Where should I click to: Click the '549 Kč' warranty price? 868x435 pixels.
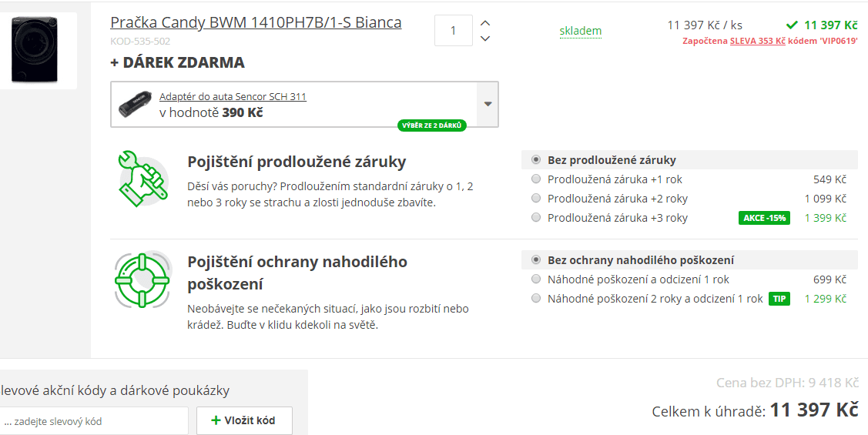pos(829,179)
